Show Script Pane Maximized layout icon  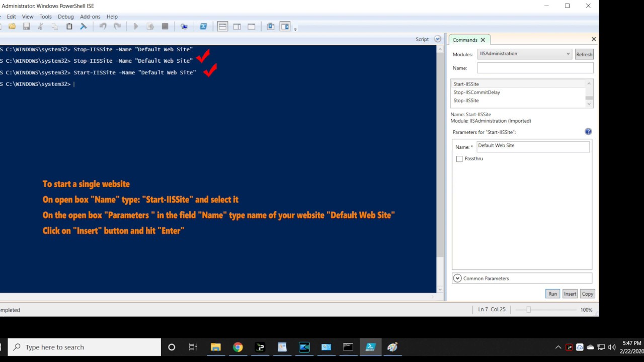(x=252, y=27)
